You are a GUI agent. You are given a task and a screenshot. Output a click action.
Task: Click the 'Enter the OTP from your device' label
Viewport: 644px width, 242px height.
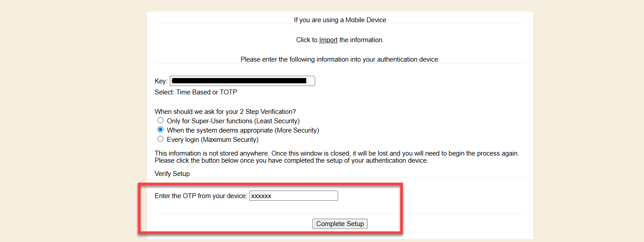pyautogui.click(x=201, y=196)
